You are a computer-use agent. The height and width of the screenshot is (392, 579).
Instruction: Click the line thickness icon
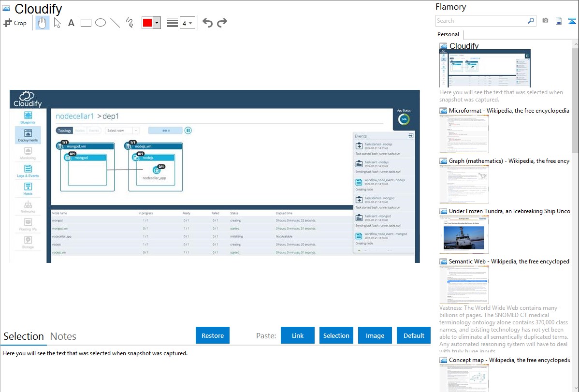coord(173,23)
